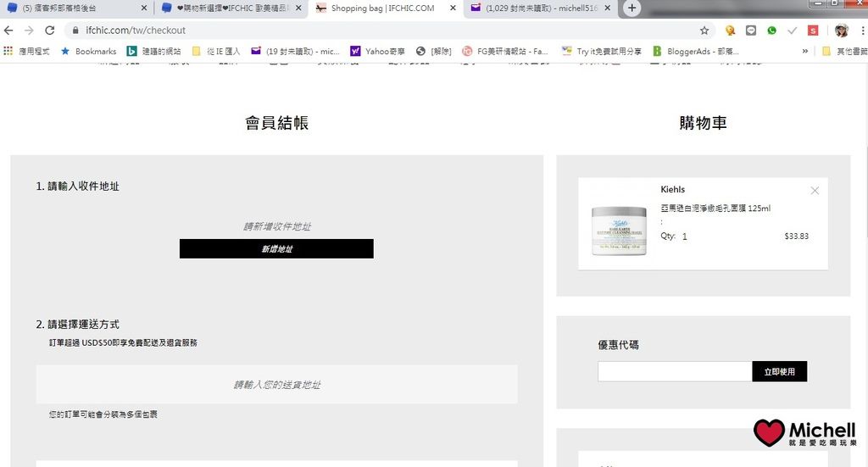
Task: Open the red S extension icon
Action: pos(813,31)
